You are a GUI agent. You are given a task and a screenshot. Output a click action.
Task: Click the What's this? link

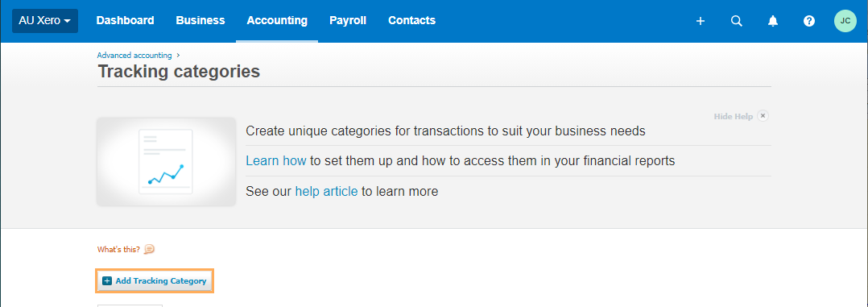click(118, 249)
